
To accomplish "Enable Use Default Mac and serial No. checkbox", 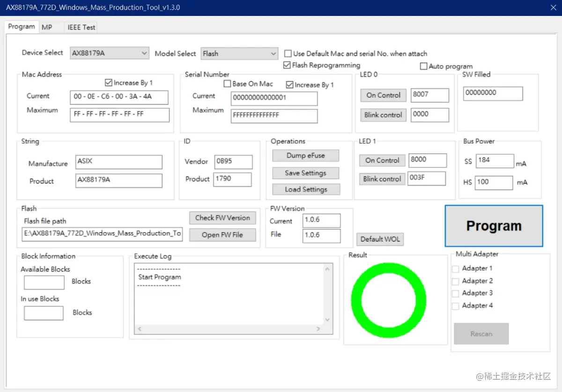I will (x=288, y=54).
